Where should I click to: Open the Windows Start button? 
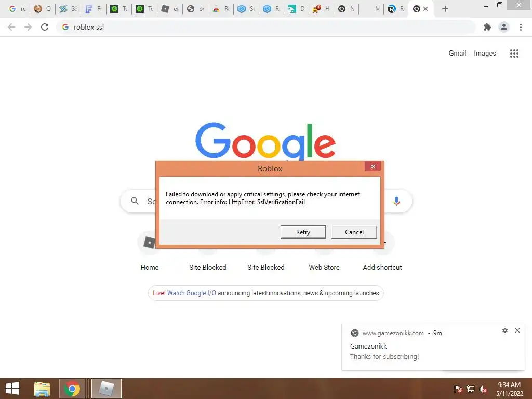click(12, 389)
